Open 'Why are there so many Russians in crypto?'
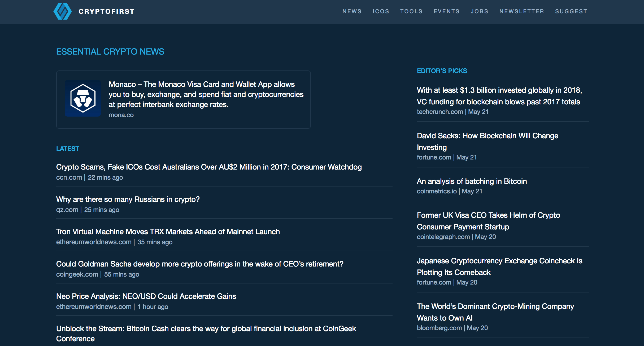Screen dimensions: 644x346 [128, 199]
